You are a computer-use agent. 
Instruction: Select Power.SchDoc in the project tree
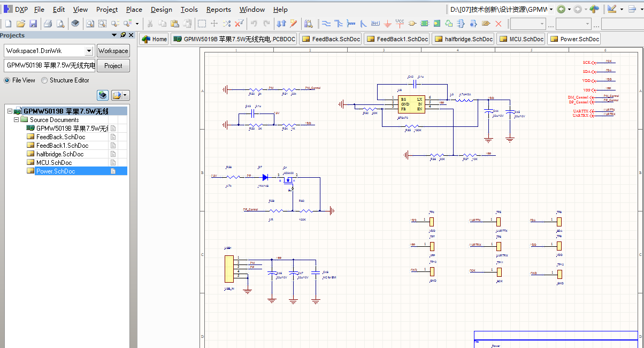click(x=56, y=171)
